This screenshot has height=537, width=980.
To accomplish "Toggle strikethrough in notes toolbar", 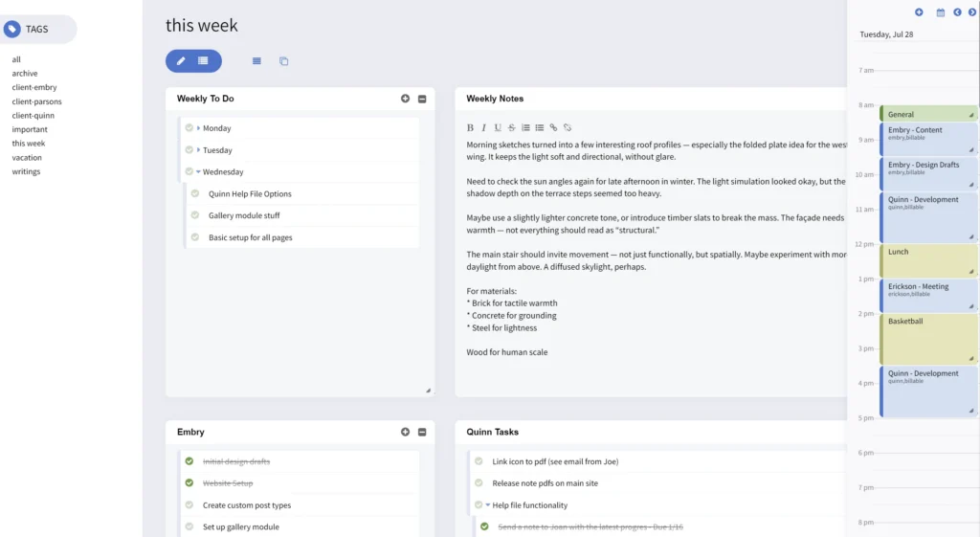I will (511, 127).
